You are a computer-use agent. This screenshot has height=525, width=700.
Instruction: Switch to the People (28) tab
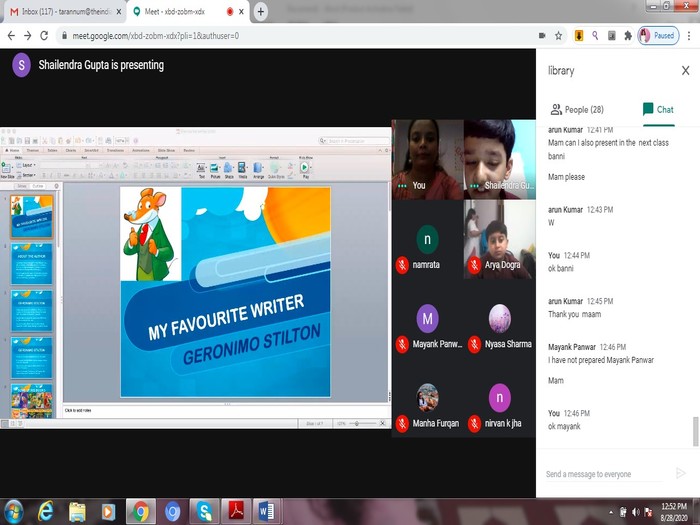[x=577, y=109]
